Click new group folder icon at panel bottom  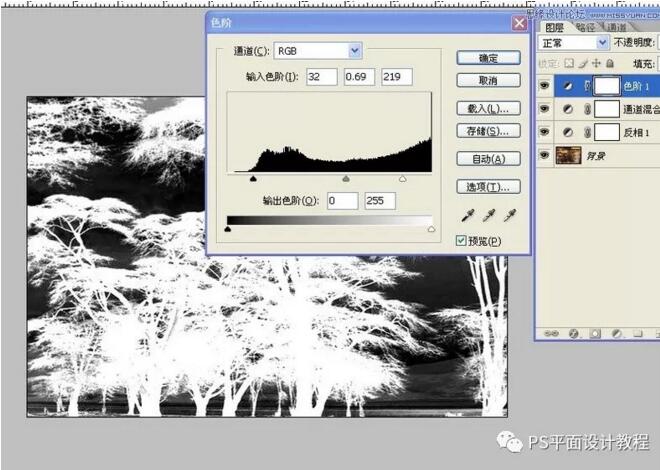[x=638, y=333]
